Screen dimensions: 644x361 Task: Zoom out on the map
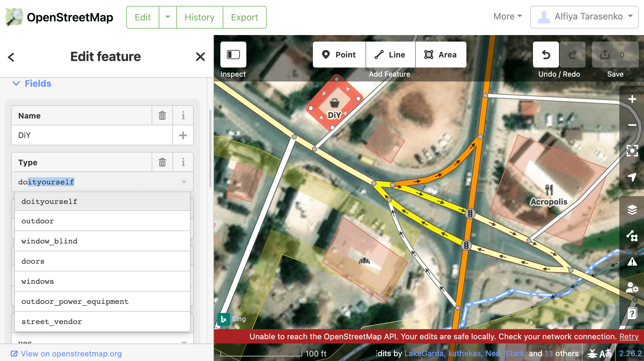[632, 125]
